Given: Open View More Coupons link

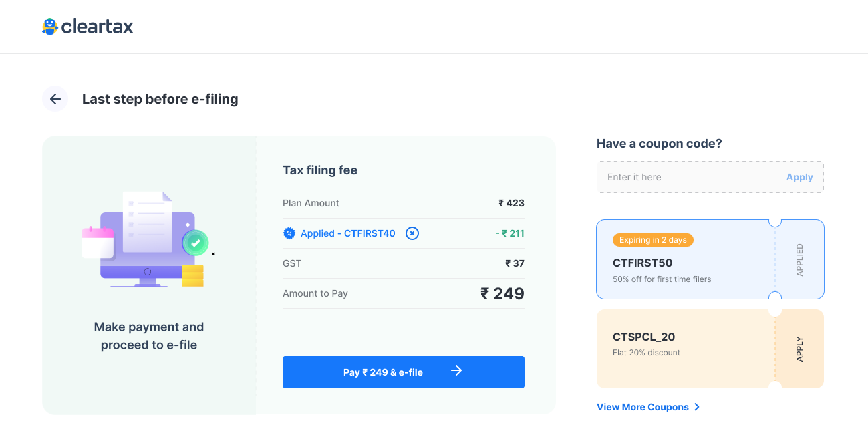Looking at the screenshot, I should tap(643, 407).
